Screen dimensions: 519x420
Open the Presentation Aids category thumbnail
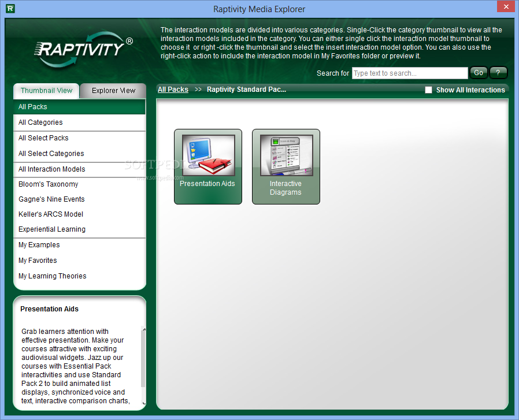208,166
